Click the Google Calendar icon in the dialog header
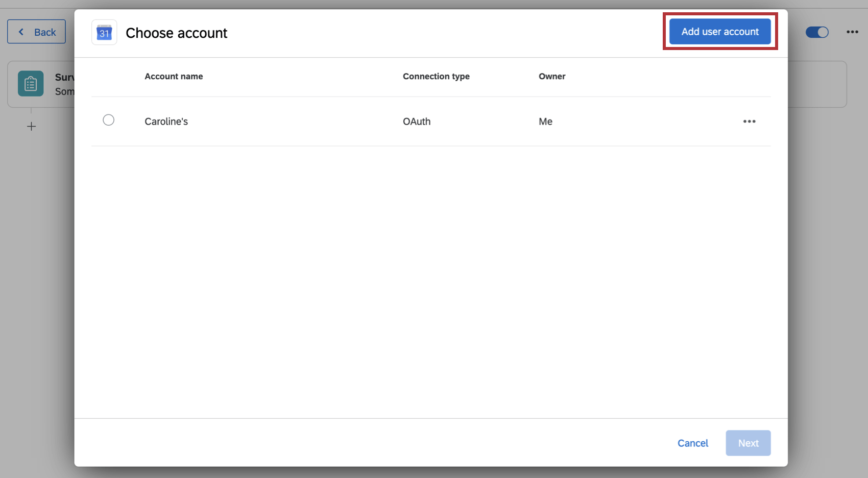The width and height of the screenshot is (868, 478). pyautogui.click(x=104, y=32)
